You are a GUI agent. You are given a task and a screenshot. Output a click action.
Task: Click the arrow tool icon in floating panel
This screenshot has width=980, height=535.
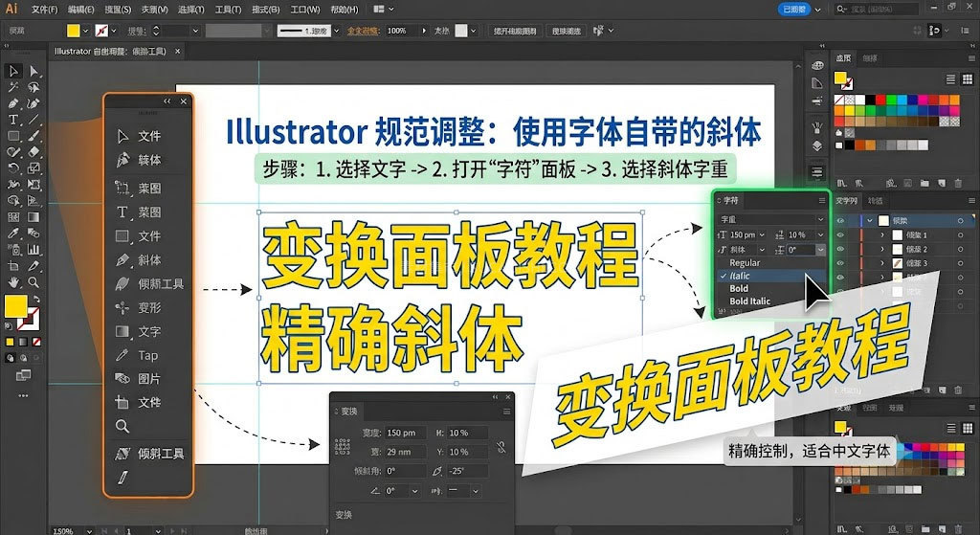tap(122, 136)
